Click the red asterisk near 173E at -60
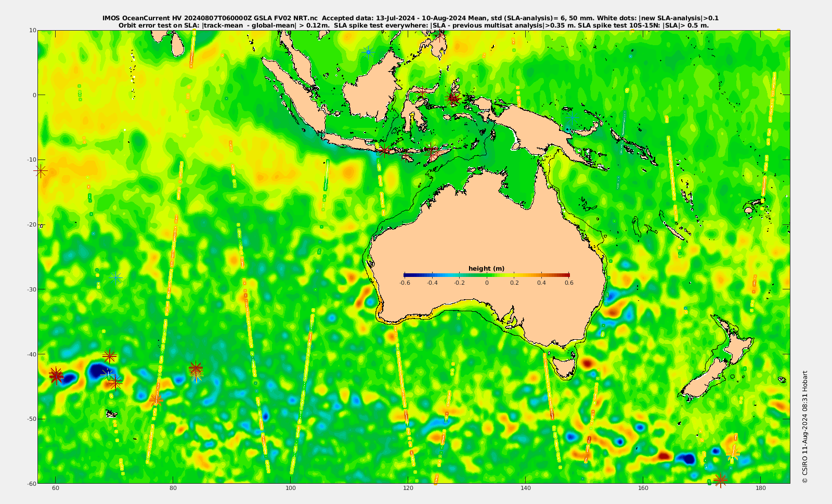Viewport: 832px width, 504px height. [x=720, y=480]
